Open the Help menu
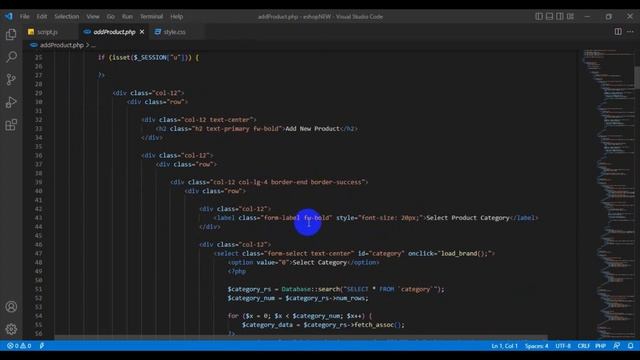The image size is (640, 360). (x=176, y=16)
